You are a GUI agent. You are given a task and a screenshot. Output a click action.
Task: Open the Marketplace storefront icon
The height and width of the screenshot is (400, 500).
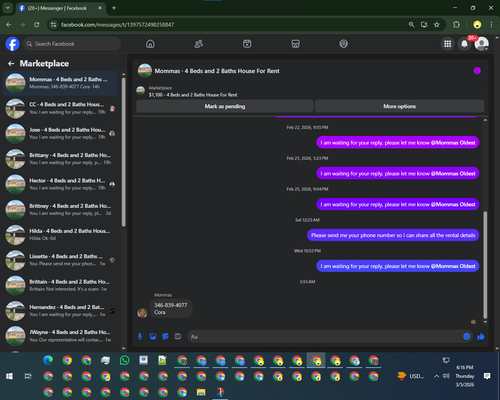(295, 44)
